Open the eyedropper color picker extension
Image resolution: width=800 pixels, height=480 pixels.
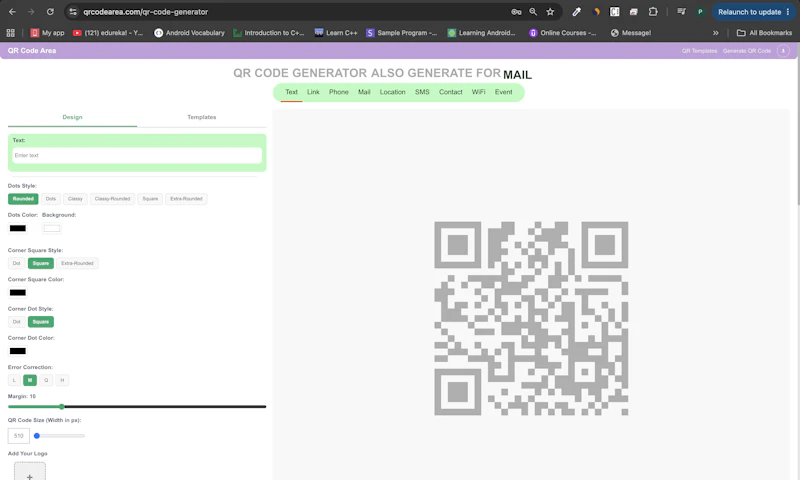tap(577, 12)
